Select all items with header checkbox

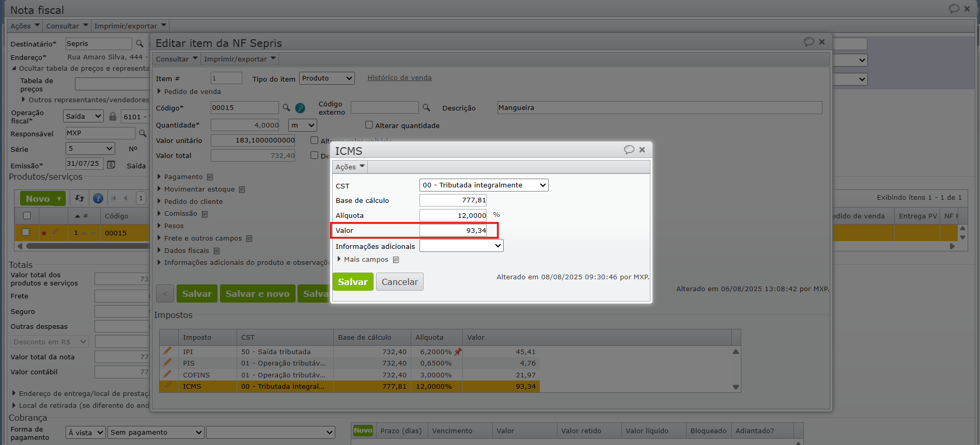[27, 216]
